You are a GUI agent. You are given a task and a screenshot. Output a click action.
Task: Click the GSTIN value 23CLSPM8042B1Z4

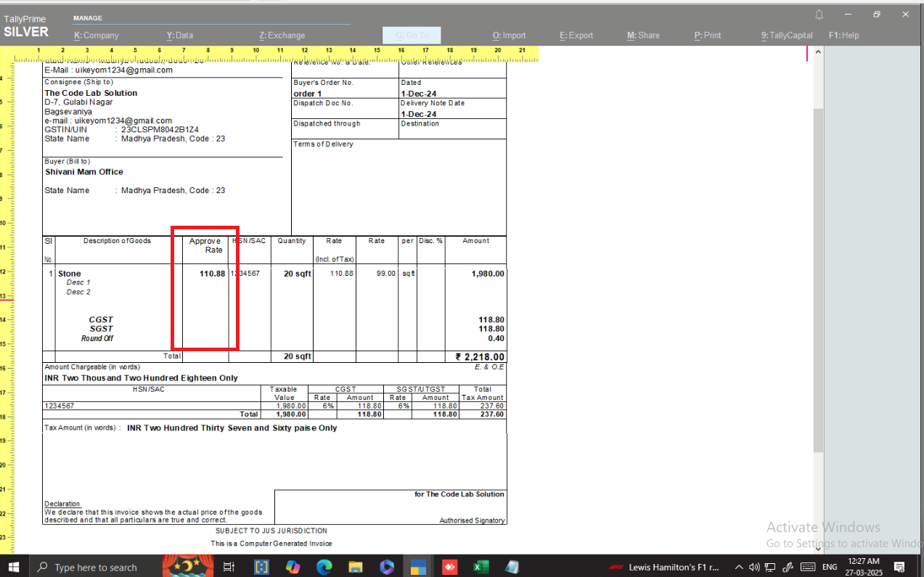(x=160, y=129)
